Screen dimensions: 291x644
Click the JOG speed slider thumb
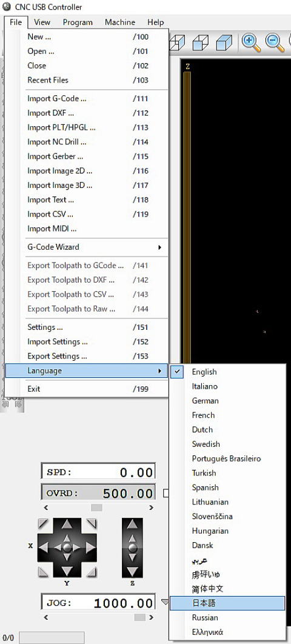140,617
